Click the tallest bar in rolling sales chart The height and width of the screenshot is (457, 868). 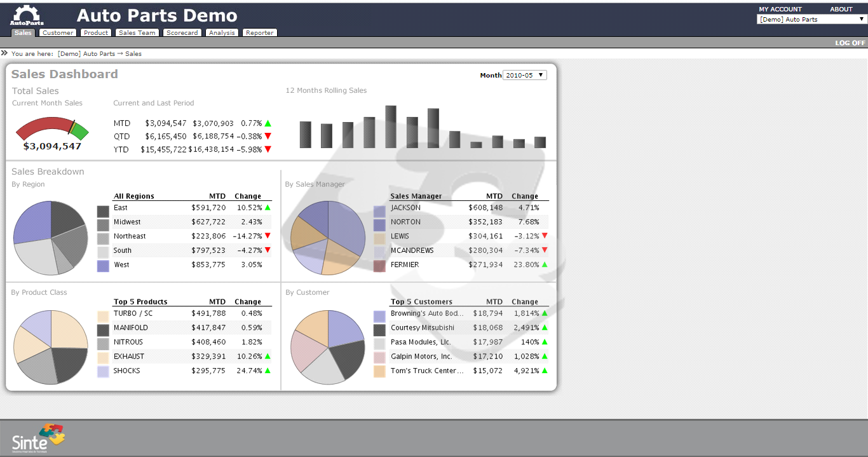(x=391, y=126)
